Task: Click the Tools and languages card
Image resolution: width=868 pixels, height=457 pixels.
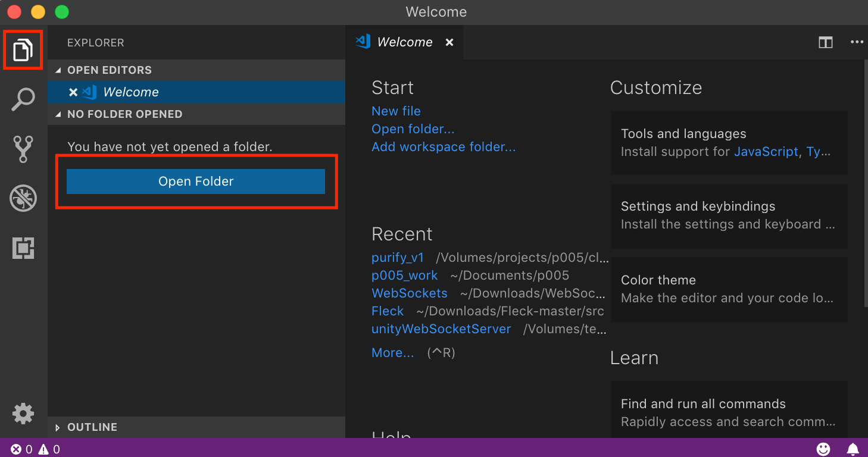Action: click(729, 143)
